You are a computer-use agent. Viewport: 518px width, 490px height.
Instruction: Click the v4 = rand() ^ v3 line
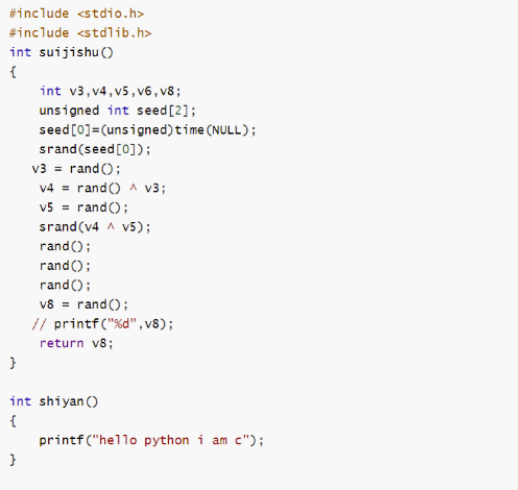point(103,188)
